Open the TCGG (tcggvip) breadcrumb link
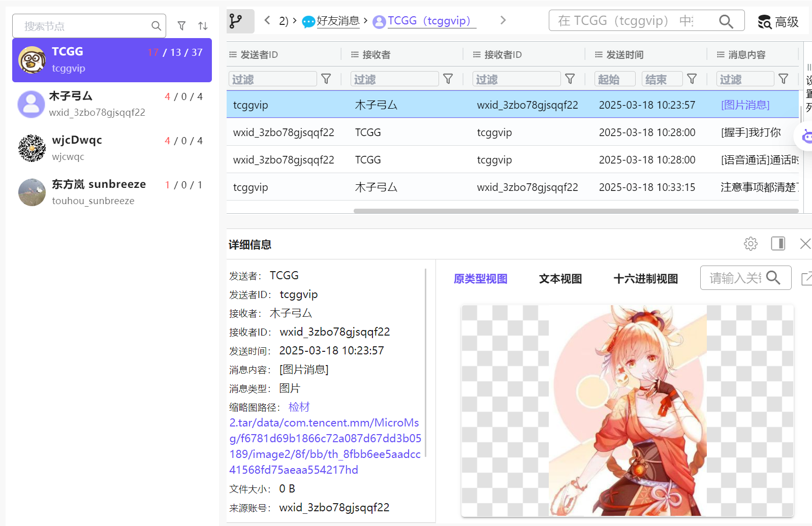Viewport: 812px width, 526px height. pos(432,21)
